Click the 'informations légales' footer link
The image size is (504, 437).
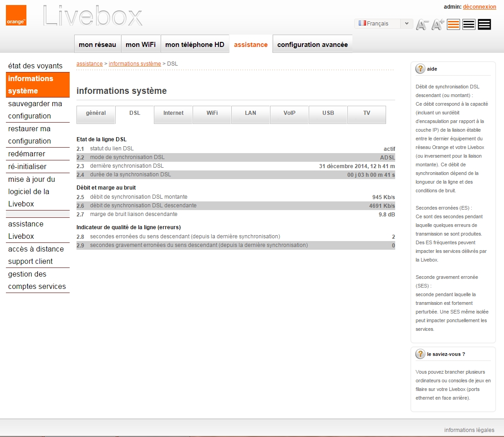point(469,430)
